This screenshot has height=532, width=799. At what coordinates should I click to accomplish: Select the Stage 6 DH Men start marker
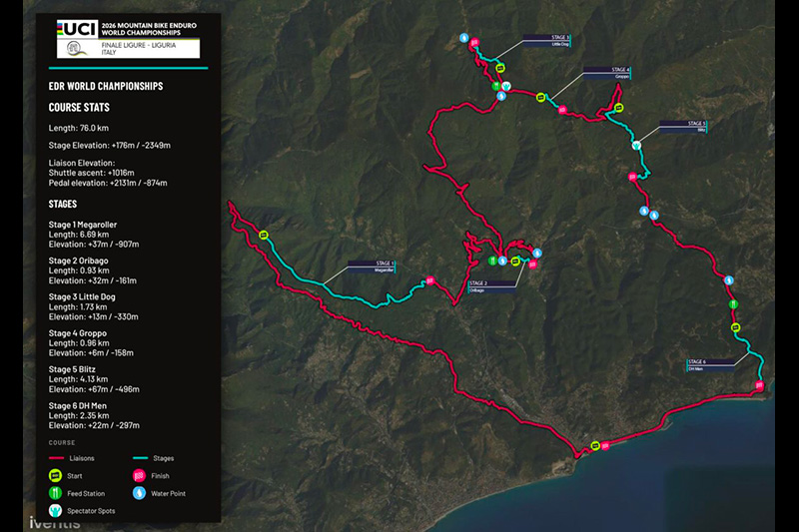(735, 327)
